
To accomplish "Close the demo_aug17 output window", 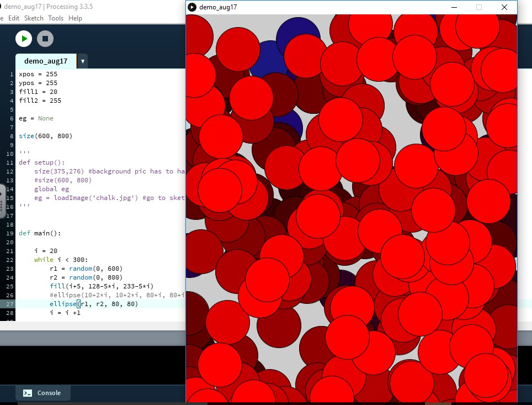I will pyautogui.click(x=504, y=7).
